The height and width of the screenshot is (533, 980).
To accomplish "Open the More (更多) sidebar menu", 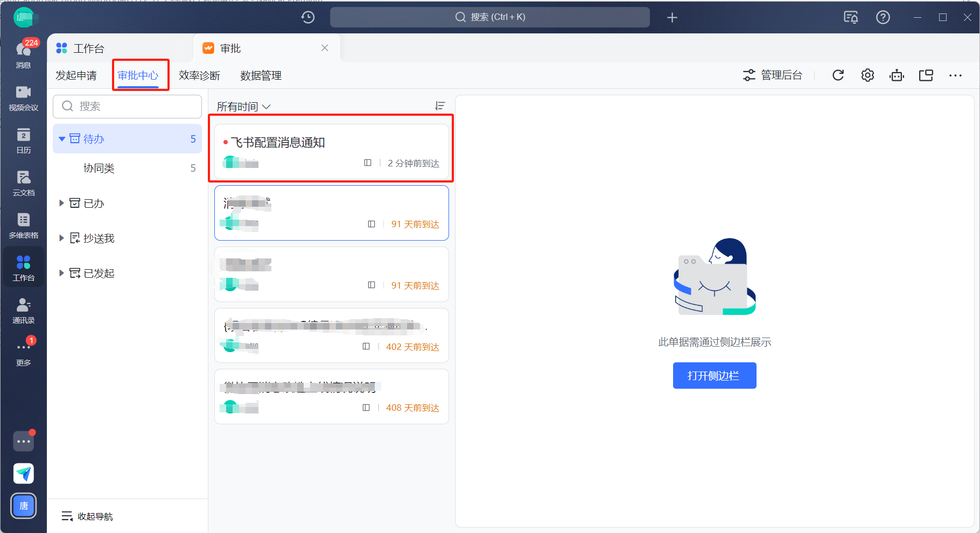I will click(23, 353).
